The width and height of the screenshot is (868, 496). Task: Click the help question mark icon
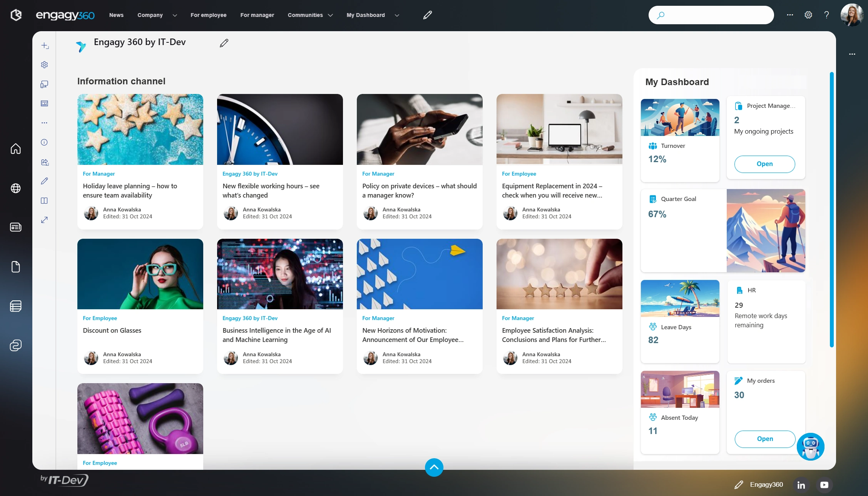coord(826,15)
